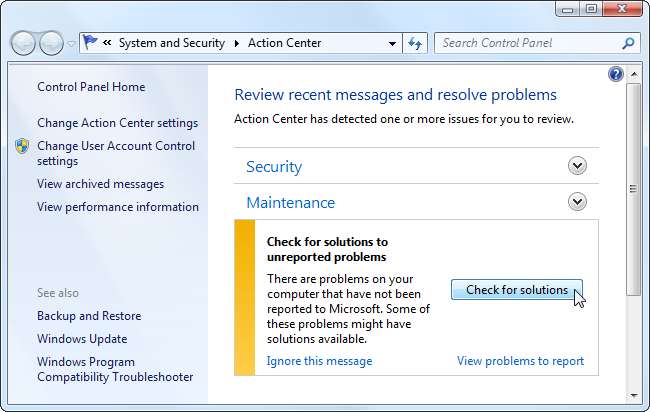The width and height of the screenshot is (650, 412).
Task: Open Change Action Center settings link
Action: click(x=117, y=123)
